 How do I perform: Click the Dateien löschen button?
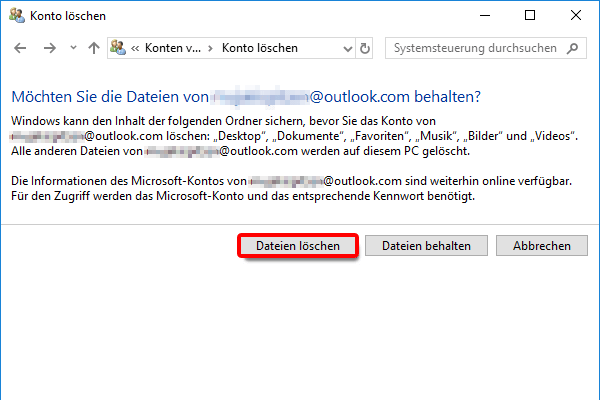click(298, 246)
